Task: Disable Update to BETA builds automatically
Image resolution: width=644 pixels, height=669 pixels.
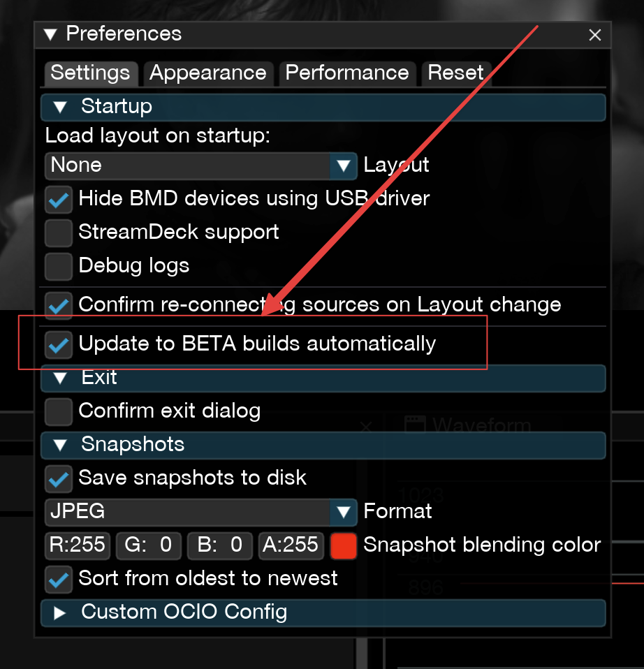Action: (59, 344)
